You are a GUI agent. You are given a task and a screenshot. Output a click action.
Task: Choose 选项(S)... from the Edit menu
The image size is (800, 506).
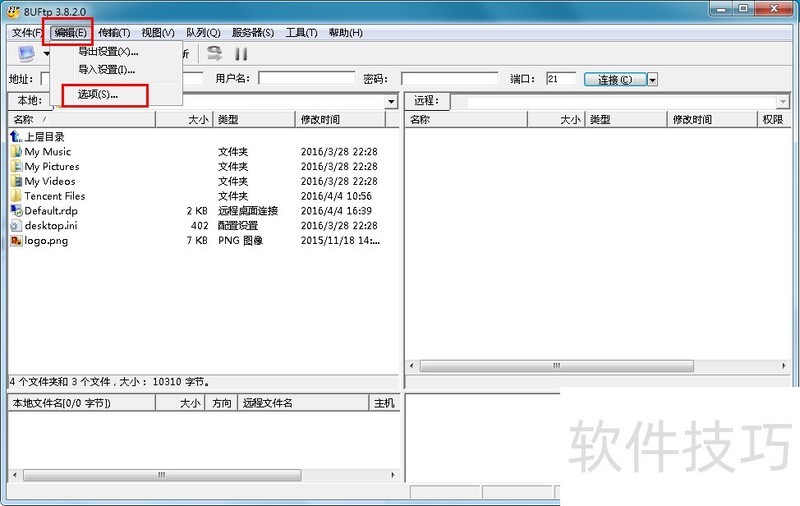tap(98, 95)
